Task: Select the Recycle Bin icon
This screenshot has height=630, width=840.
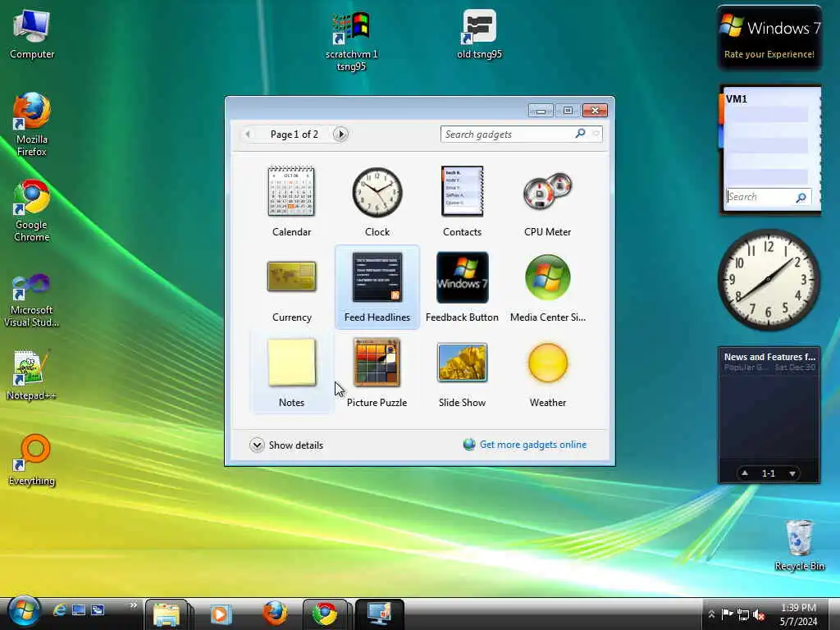Action: point(799,545)
